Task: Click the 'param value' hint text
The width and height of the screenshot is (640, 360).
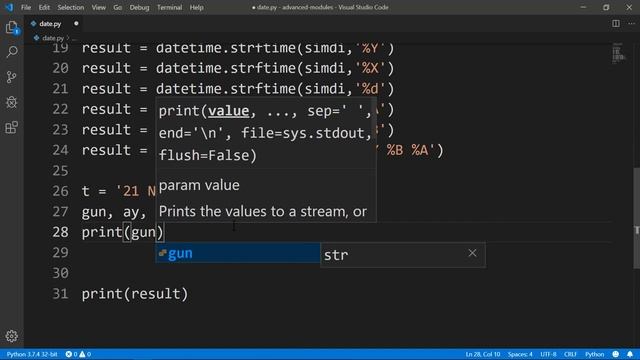Action: (199, 185)
